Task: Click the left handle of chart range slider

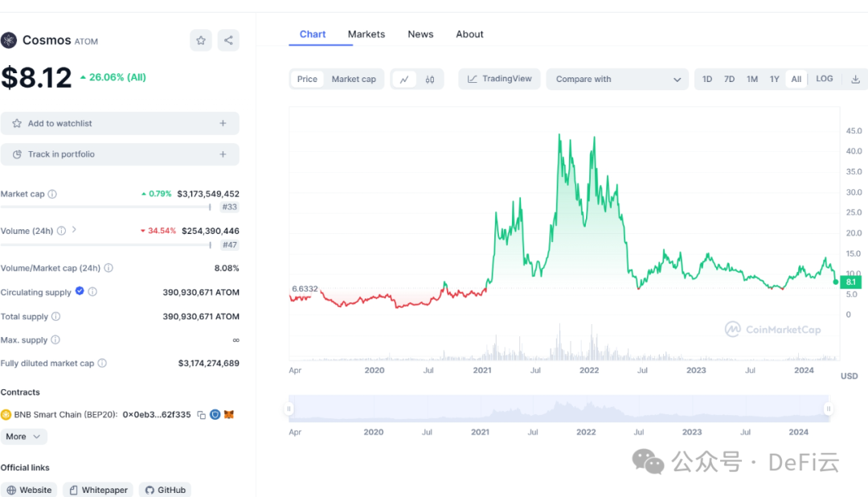Action: [x=289, y=409]
